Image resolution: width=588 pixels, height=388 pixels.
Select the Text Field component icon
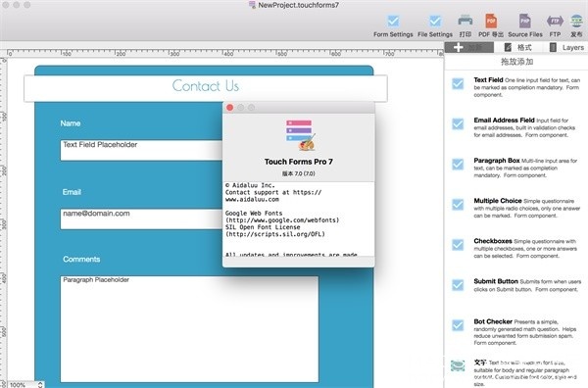(x=458, y=83)
